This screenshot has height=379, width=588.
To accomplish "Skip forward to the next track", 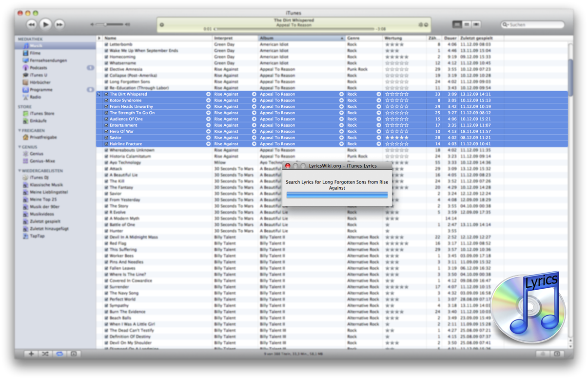I will 59,24.
